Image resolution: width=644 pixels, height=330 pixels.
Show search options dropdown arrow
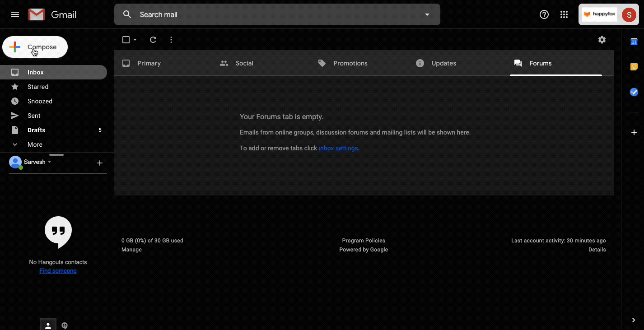tap(427, 14)
